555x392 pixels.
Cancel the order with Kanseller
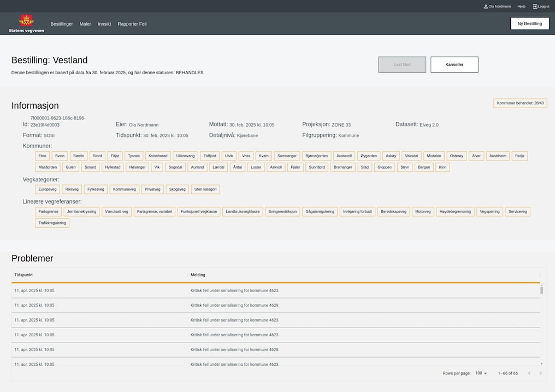454,64
